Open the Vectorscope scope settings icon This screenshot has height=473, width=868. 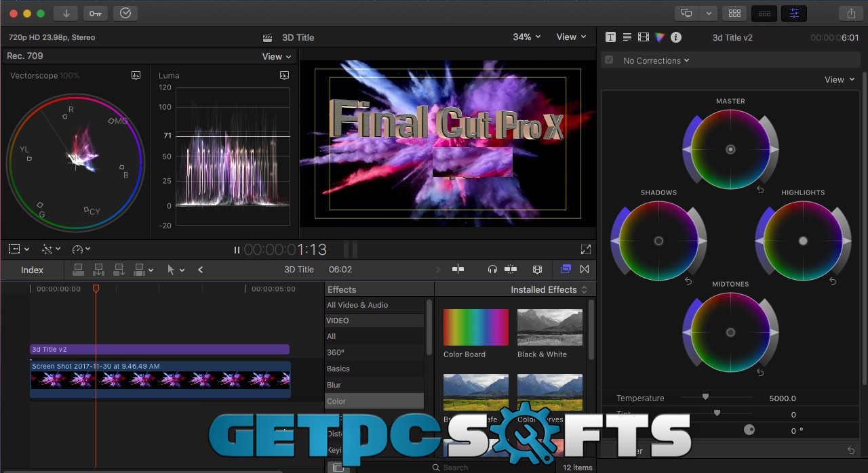click(x=136, y=75)
